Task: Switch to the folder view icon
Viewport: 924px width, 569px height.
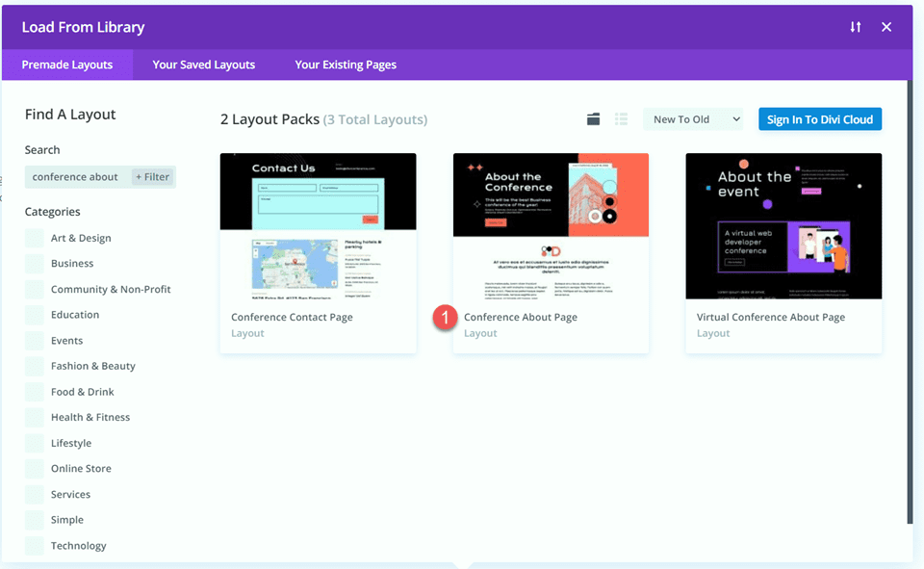Action: click(x=594, y=118)
